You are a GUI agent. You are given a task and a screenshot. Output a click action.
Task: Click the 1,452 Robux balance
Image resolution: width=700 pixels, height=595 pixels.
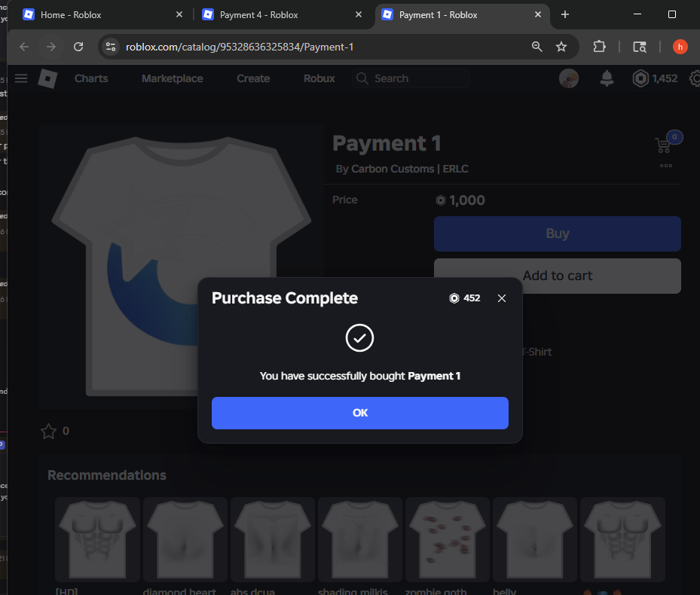click(x=655, y=78)
